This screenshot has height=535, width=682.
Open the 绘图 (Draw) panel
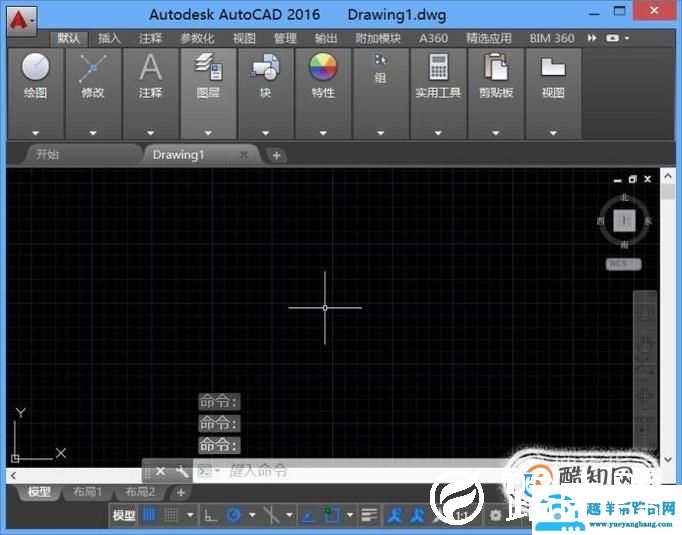coord(36,93)
